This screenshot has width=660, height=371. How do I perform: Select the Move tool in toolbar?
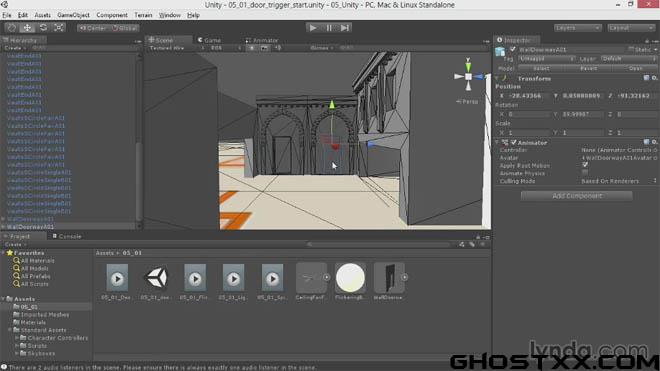click(27, 28)
